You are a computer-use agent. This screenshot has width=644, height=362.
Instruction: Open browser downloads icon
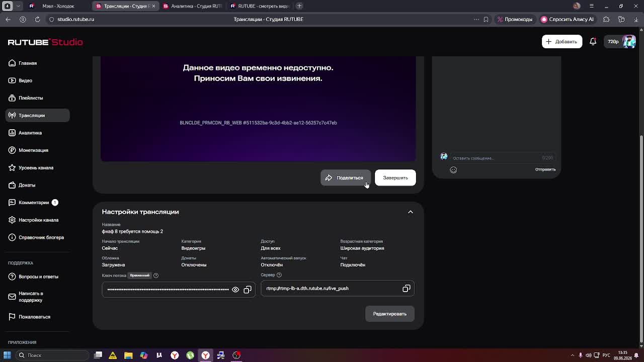click(x=636, y=19)
